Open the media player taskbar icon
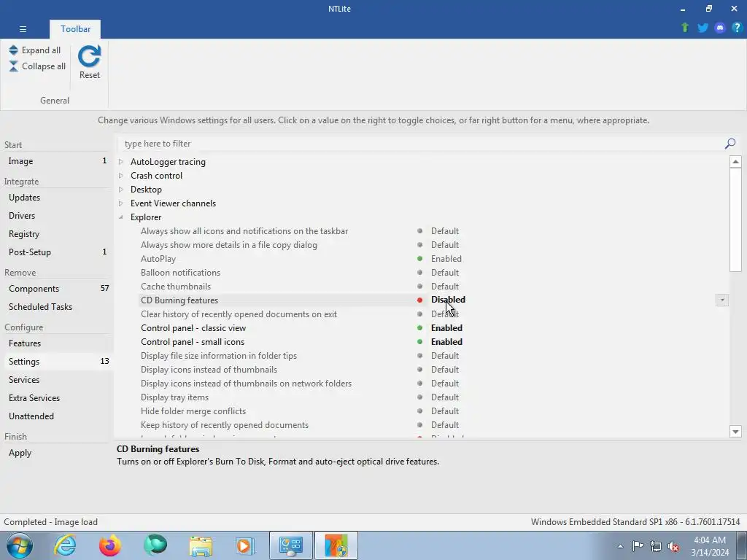 (x=245, y=545)
